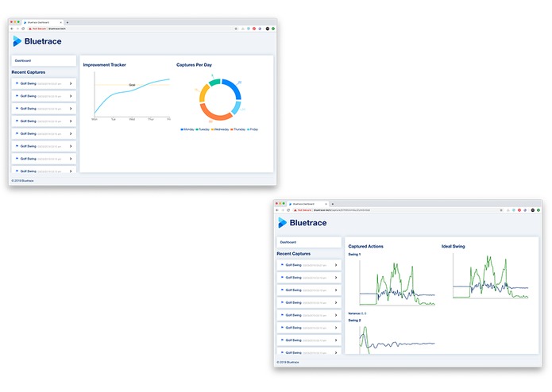Click green extension icon in Captured Actions window
The height and width of the screenshot is (392, 552).
538,210
